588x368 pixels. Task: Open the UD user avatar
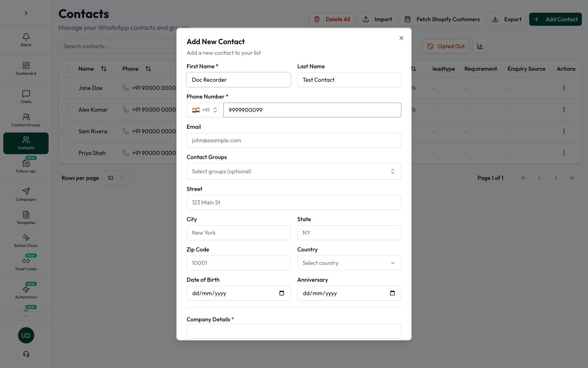tap(26, 335)
